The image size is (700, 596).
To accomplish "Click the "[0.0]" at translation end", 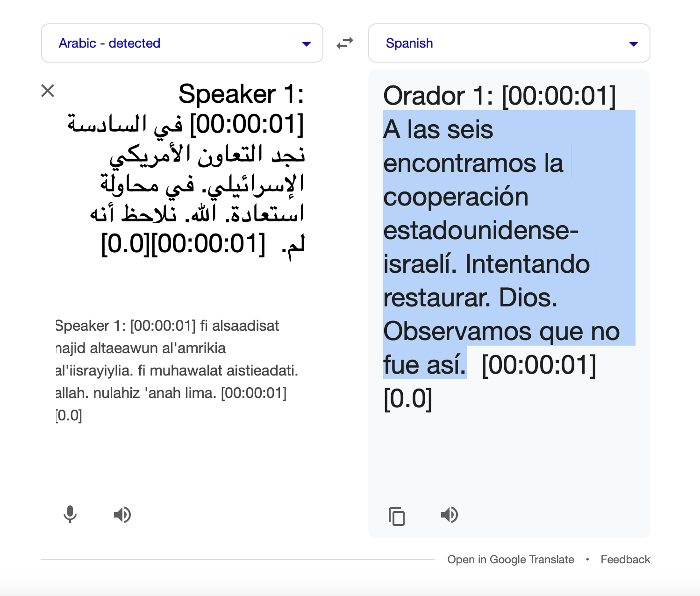I will tap(407, 398).
